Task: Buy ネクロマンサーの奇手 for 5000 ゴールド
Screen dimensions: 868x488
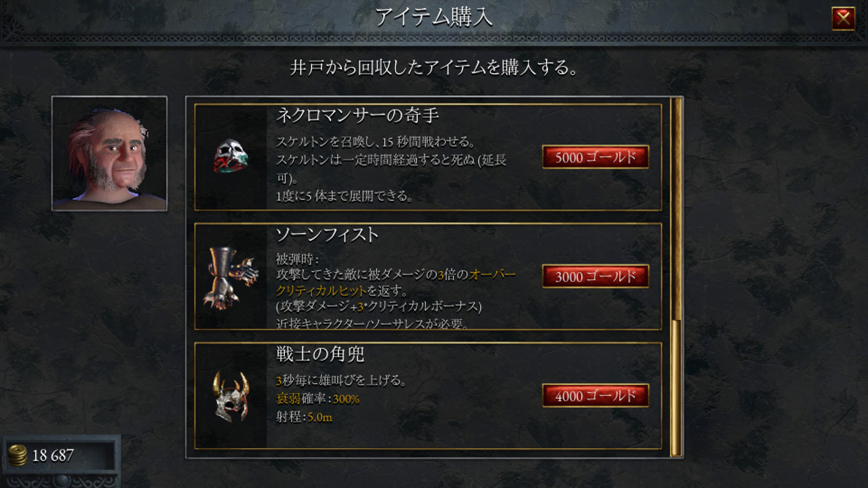Action: pyautogui.click(x=595, y=157)
